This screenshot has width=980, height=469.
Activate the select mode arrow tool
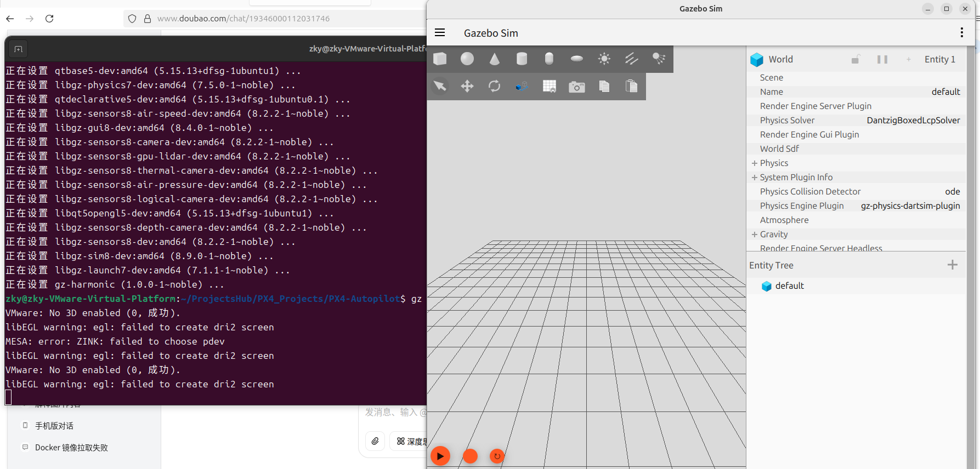click(x=440, y=86)
